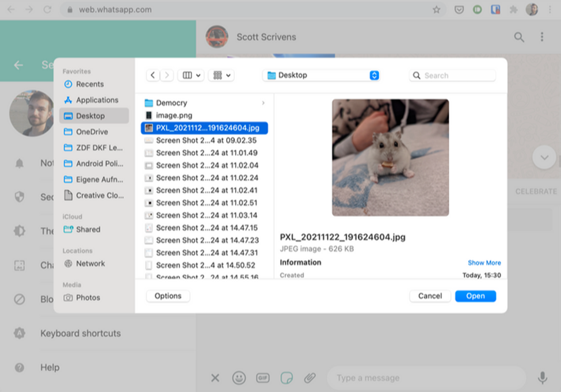Select Screen Shot at 11.02.41
The image size is (561, 392).
point(204,191)
